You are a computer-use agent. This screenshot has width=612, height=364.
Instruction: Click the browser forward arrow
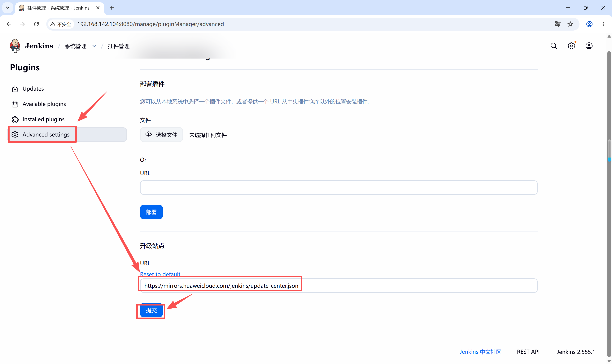click(23, 24)
